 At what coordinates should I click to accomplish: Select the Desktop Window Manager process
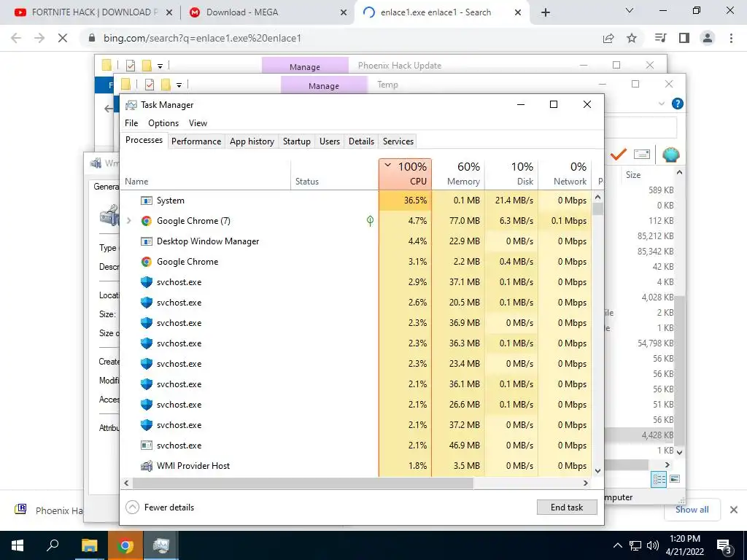click(x=355, y=241)
